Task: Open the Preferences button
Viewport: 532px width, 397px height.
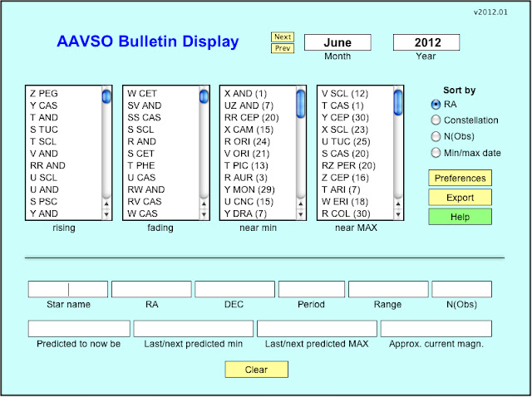Action: 460,178
